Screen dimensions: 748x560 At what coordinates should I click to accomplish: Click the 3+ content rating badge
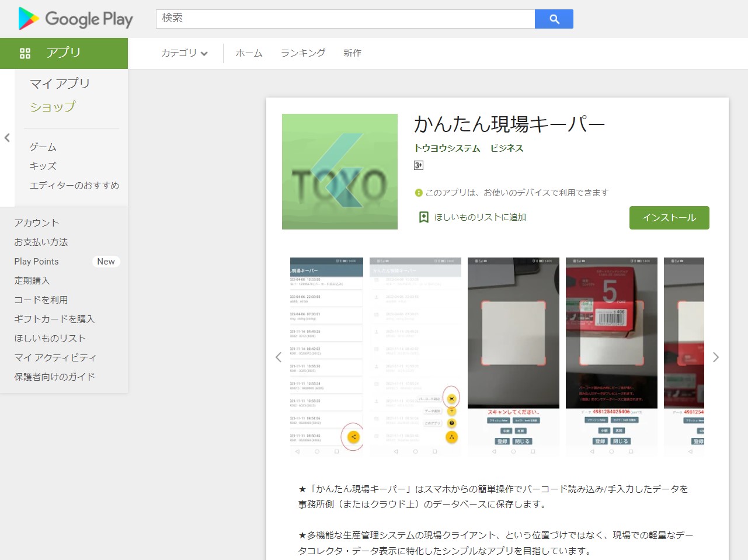coord(419,165)
